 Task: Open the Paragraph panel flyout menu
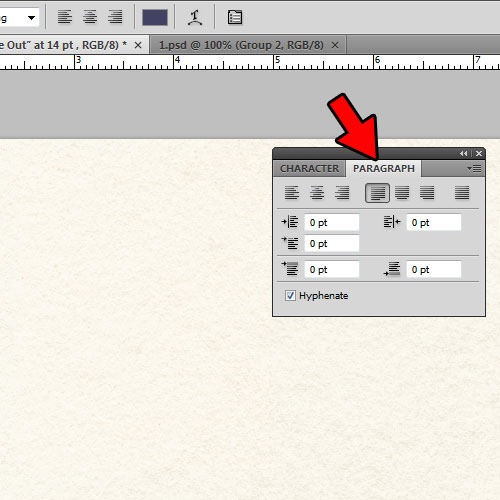[474, 169]
